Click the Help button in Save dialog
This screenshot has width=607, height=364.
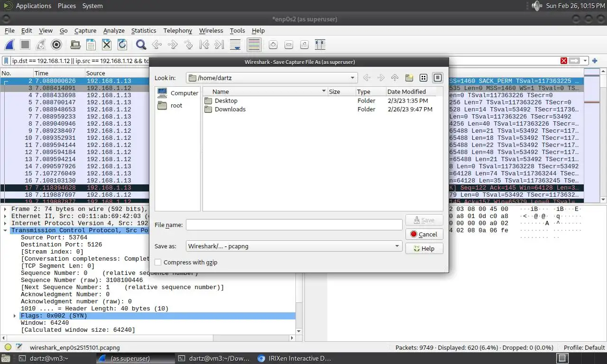(x=424, y=248)
